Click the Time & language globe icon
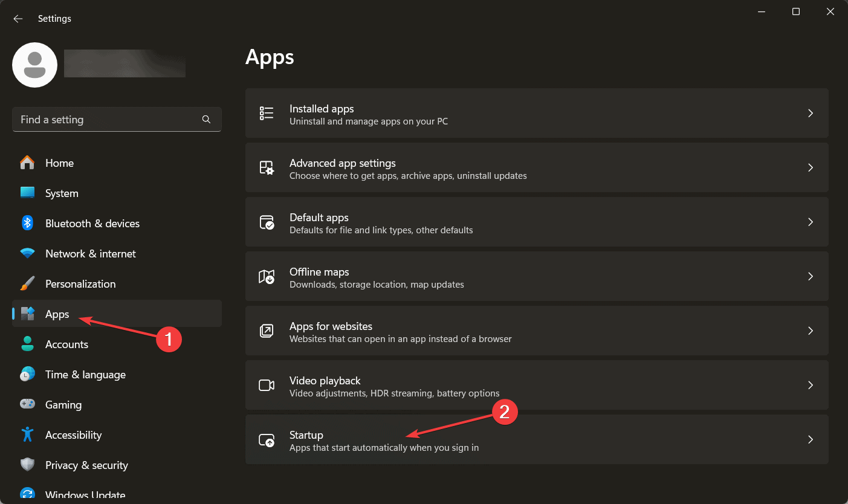The width and height of the screenshot is (848, 504). coord(27,375)
